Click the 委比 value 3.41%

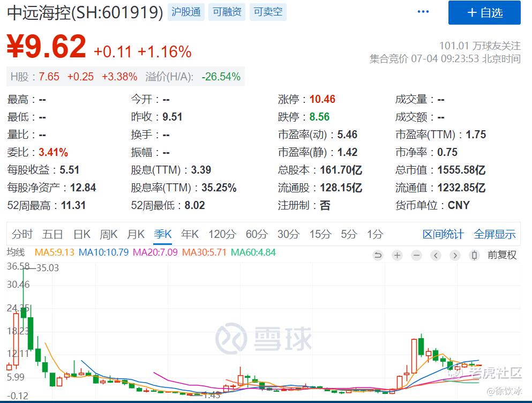tap(53, 152)
